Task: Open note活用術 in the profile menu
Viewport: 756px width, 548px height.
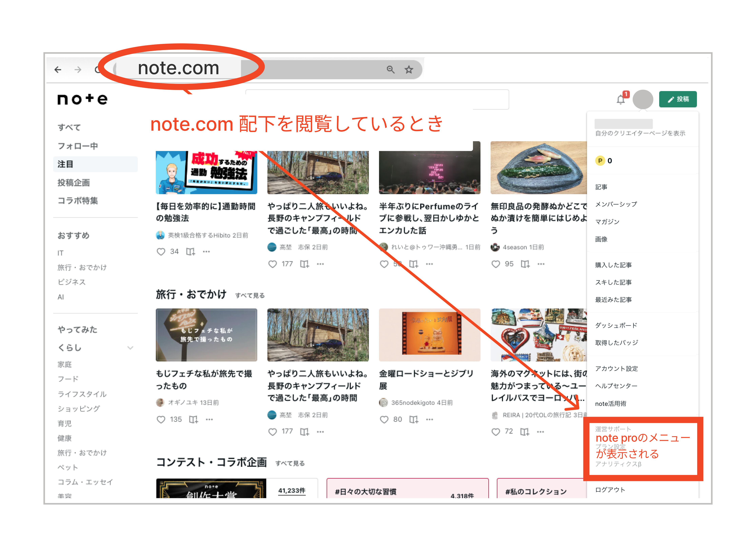Action: pyautogui.click(x=611, y=404)
